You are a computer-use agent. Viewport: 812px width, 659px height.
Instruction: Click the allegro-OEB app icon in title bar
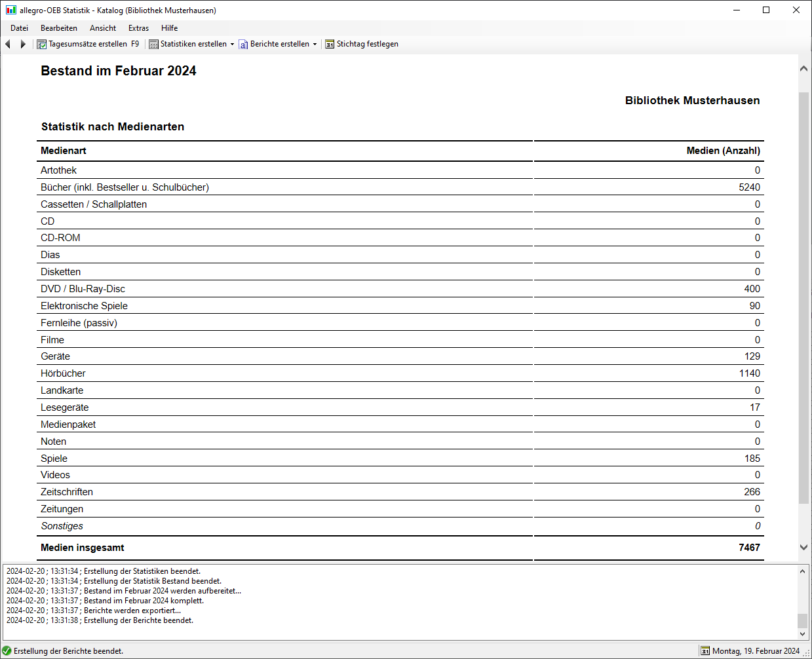[x=10, y=10]
